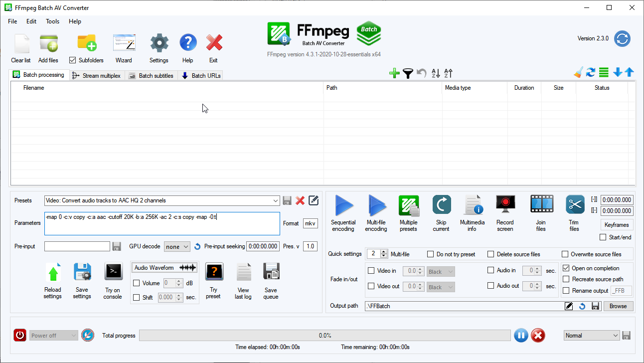Image resolution: width=644 pixels, height=363 pixels.
Task: Open the Power off dropdown
Action: [54, 336]
